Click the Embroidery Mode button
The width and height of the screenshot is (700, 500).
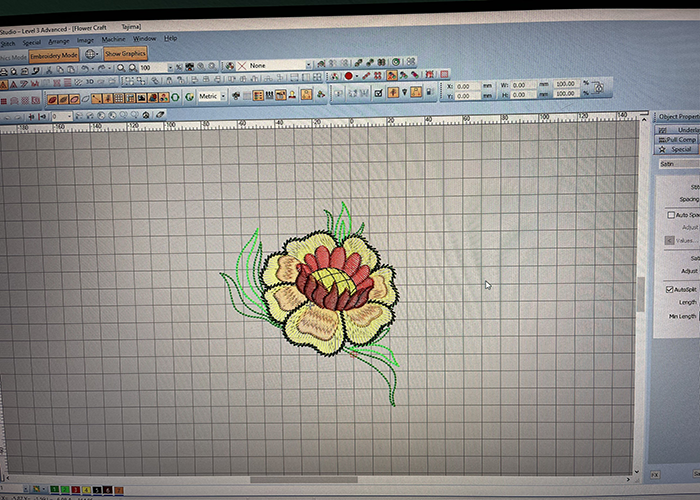(54, 55)
